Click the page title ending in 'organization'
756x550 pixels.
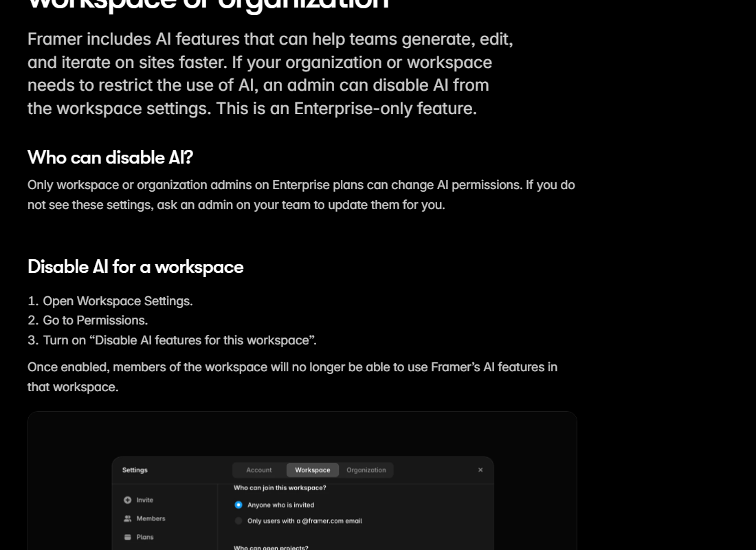pyautogui.click(x=208, y=5)
